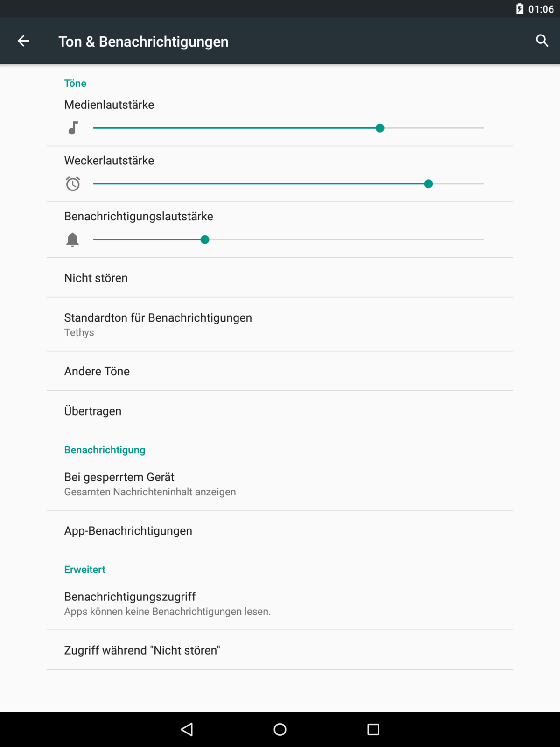Image resolution: width=560 pixels, height=747 pixels.
Task: Tap the alarm clock icon
Action: click(73, 184)
